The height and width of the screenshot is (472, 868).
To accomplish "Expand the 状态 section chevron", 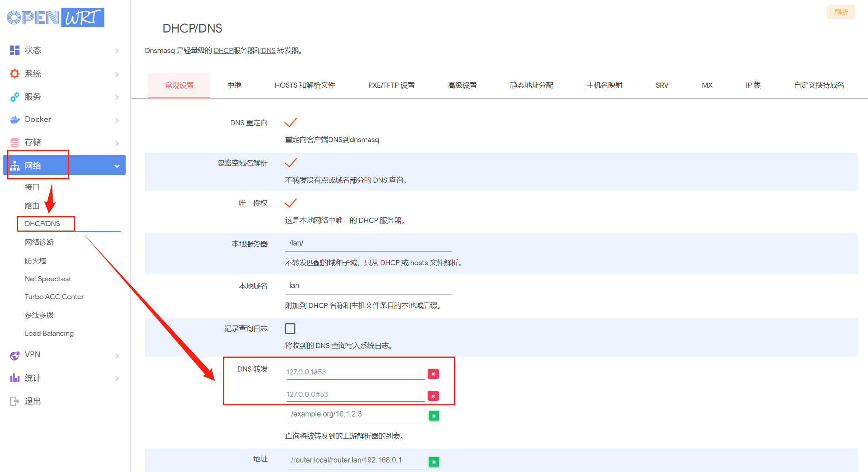I will pyautogui.click(x=117, y=51).
